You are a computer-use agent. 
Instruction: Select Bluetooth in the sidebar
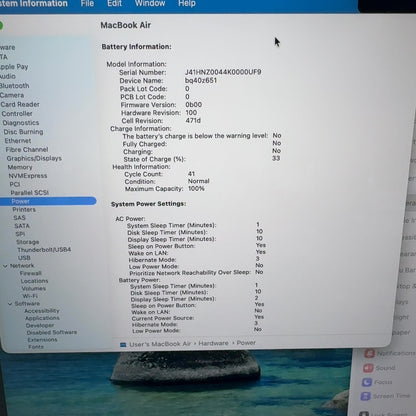[x=14, y=86]
